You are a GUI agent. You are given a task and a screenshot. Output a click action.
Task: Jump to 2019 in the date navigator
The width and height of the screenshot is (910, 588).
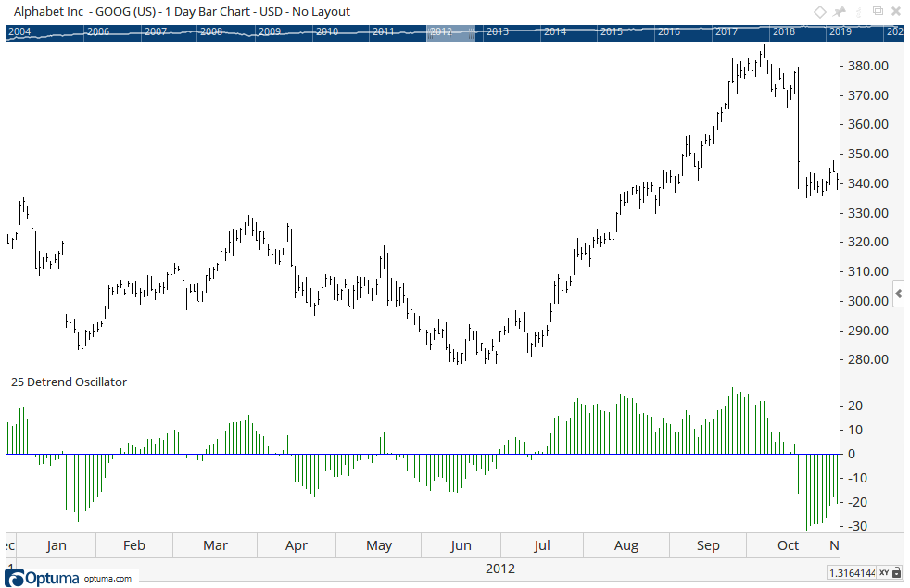pyautogui.click(x=840, y=31)
